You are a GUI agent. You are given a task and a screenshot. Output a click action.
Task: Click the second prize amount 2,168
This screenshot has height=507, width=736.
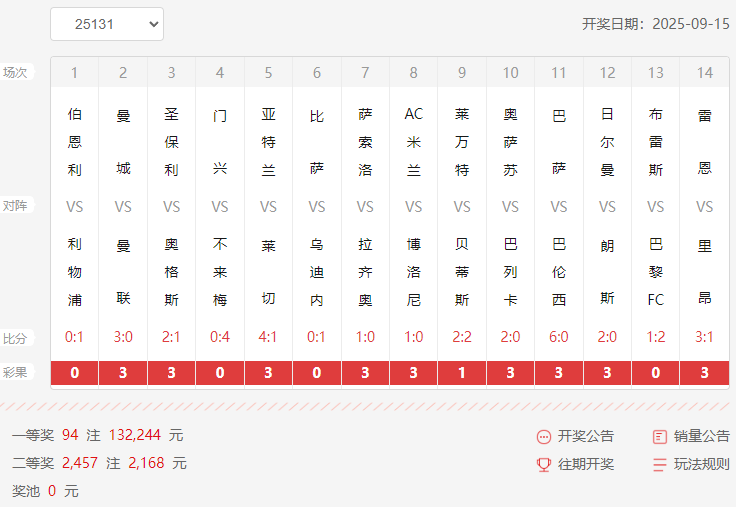[x=146, y=463]
